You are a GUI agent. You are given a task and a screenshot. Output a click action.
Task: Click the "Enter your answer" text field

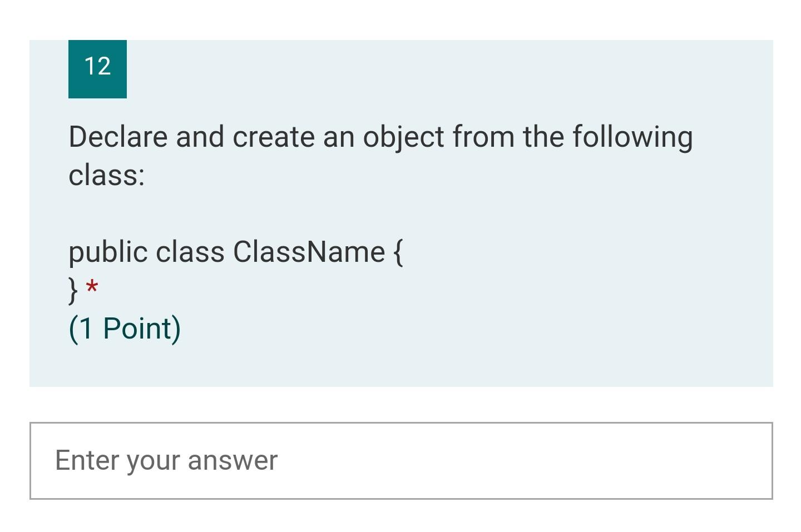coord(400,460)
